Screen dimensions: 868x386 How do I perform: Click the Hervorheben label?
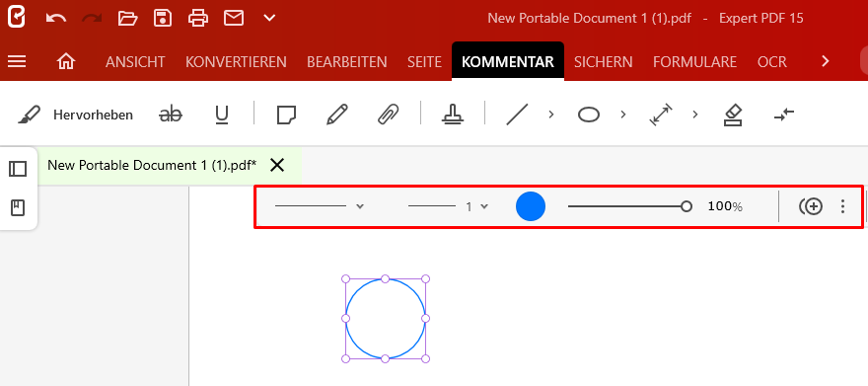click(x=93, y=116)
